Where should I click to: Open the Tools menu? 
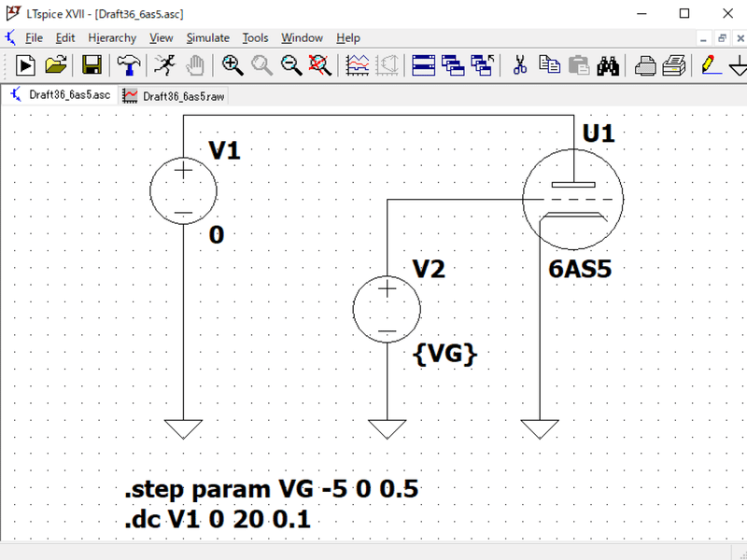[x=255, y=37]
